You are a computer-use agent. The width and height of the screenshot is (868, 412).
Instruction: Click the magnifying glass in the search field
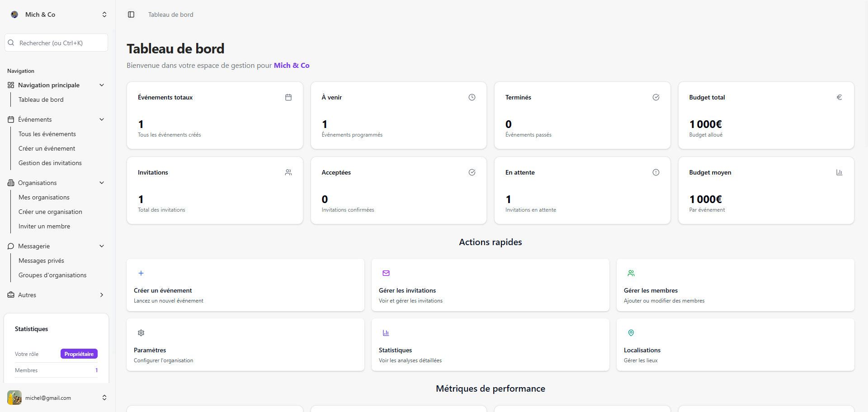[12, 43]
